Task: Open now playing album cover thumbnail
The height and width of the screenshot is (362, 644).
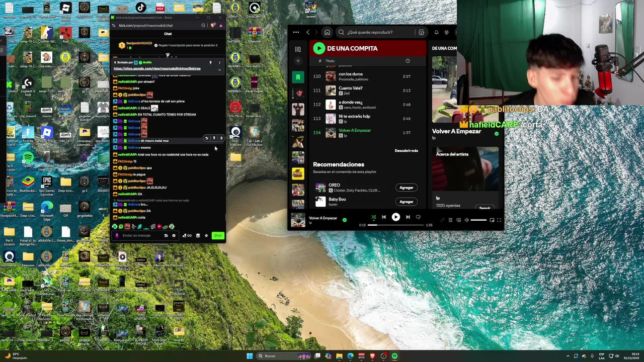Action: point(298,220)
